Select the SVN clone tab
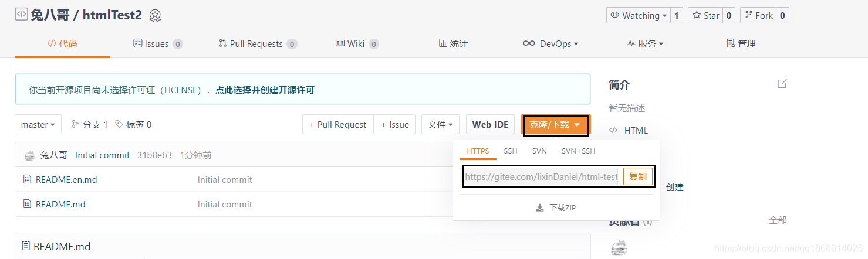 539,151
